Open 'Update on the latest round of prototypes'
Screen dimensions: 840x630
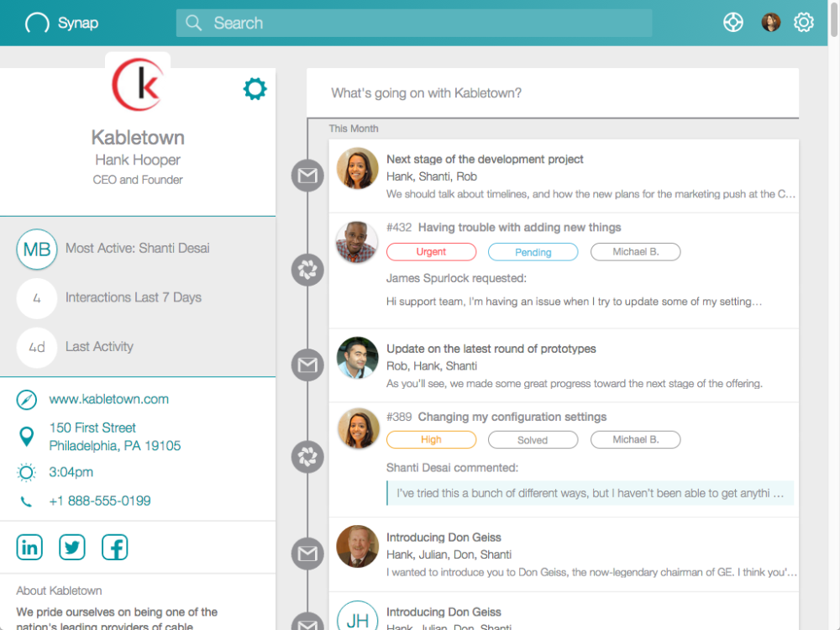[491, 349]
